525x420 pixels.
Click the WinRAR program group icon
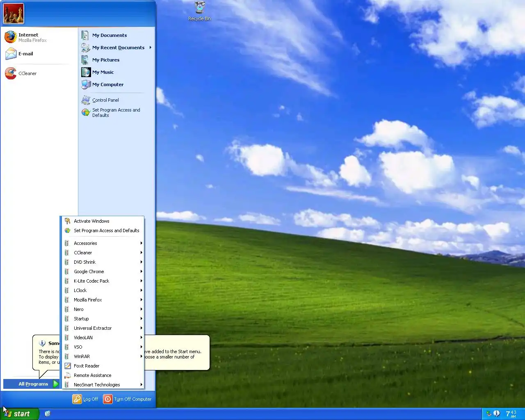pos(67,356)
